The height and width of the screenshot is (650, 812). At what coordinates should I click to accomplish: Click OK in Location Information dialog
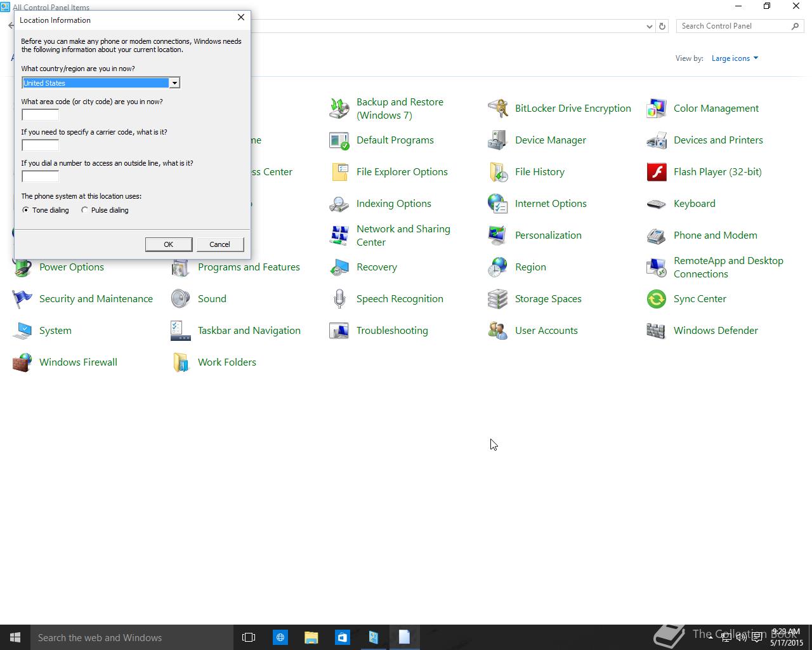(168, 244)
